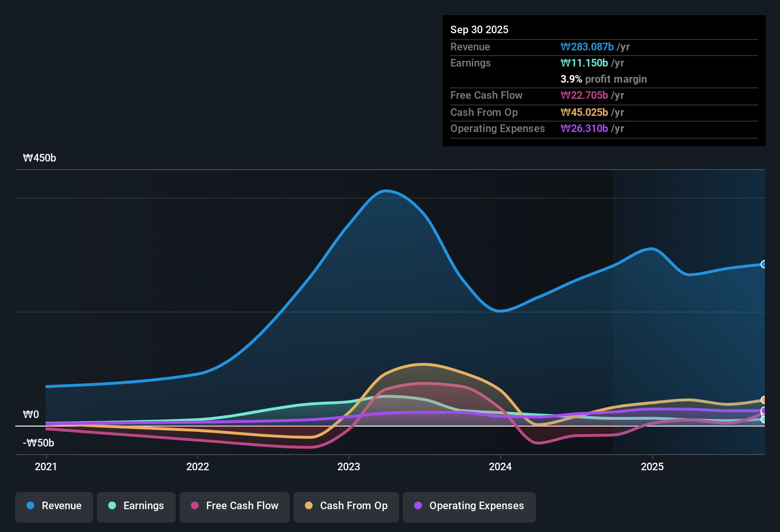The image size is (780, 532).
Task: Click the ₩283.087b revenue value
Action: pos(587,47)
